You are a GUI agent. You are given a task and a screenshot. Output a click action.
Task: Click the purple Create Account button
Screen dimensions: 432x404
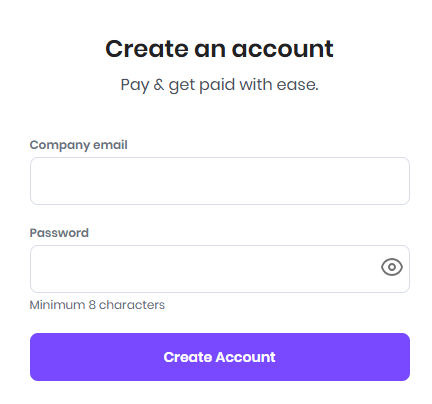220,357
